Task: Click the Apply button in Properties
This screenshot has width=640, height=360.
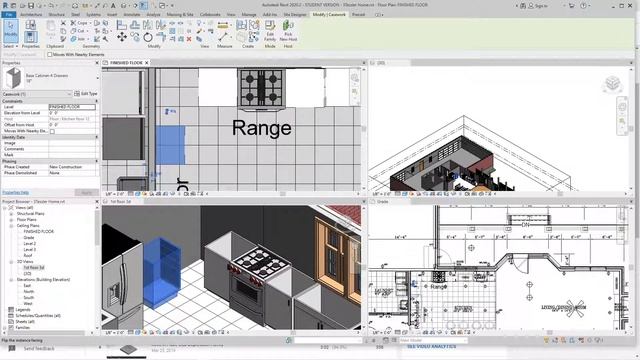Action: point(87,192)
